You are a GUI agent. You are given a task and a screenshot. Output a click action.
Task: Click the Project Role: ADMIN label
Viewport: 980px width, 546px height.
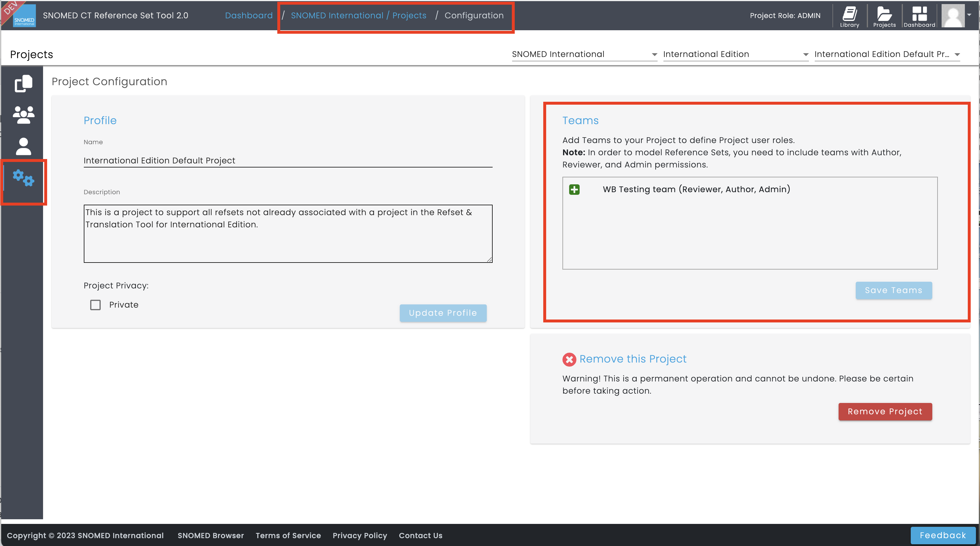785,16
